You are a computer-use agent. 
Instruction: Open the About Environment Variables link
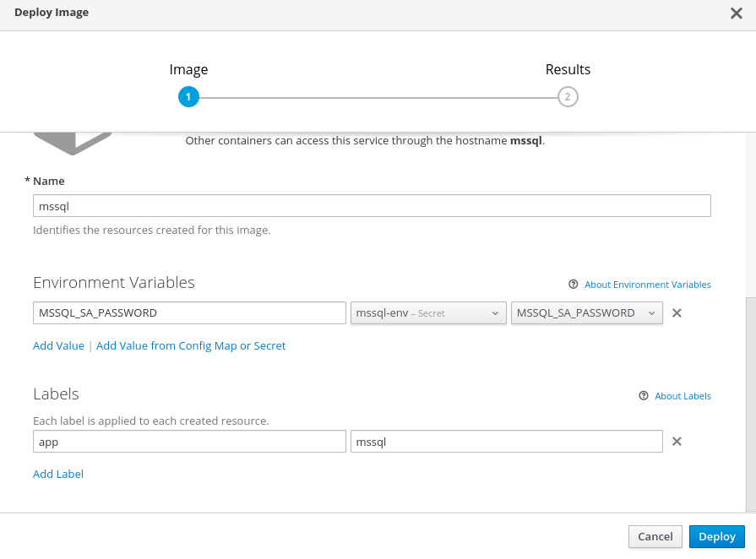(x=648, y=285)
